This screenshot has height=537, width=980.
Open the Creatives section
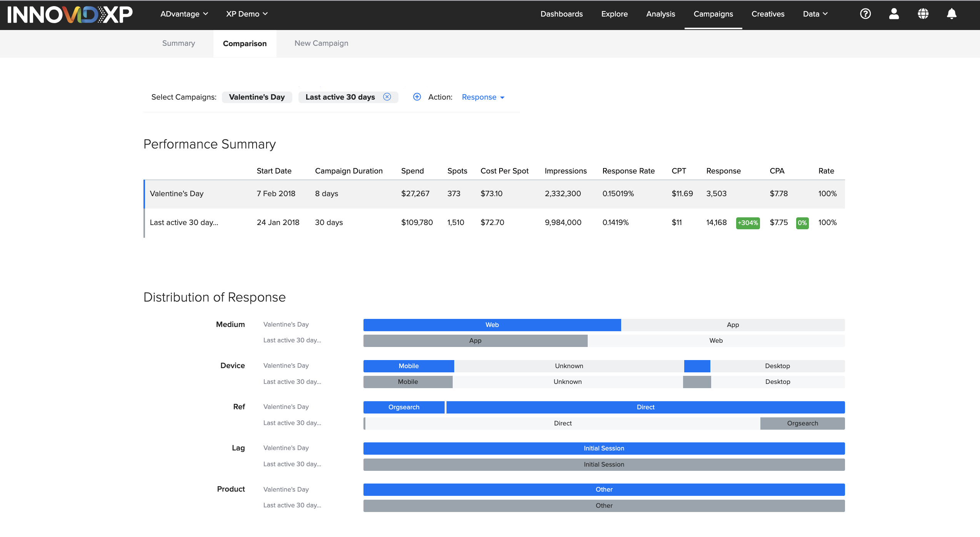coord(768,14)
